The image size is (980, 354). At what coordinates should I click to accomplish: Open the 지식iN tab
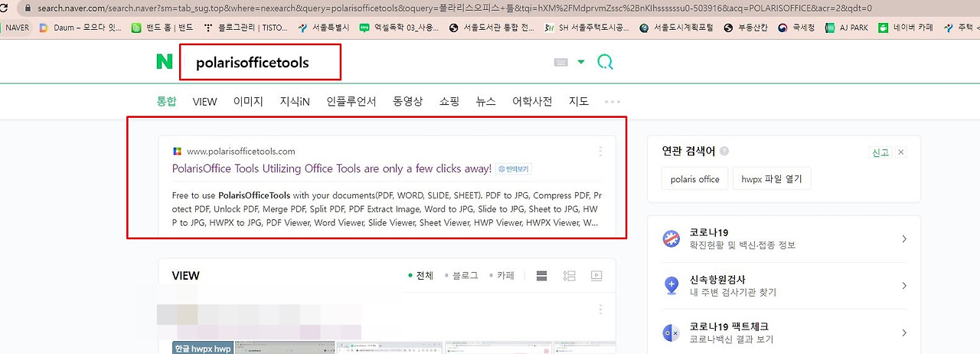295,101
